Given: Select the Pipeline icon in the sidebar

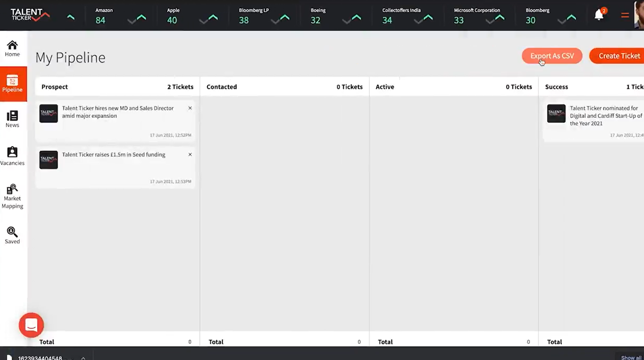Looking at the screenshot, I should click(13, 84).
